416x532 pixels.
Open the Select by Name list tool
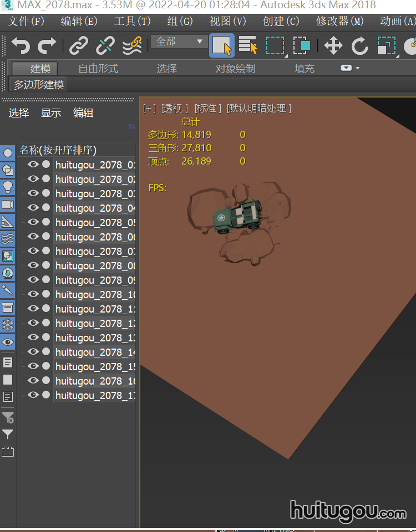[x=248, y=45]
